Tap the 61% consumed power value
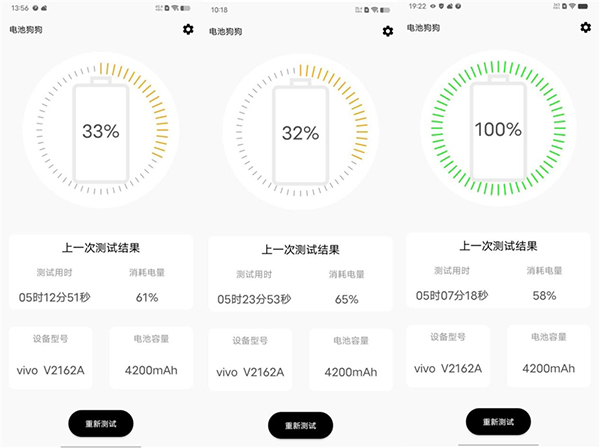Viewport: 600px width, 448px height. [148, 297]
